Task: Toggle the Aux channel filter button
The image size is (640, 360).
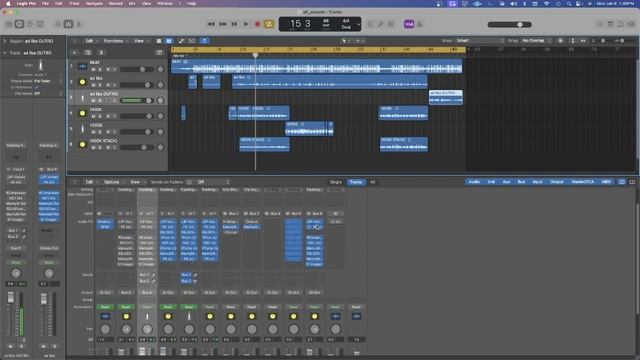Action: (507, 182)
